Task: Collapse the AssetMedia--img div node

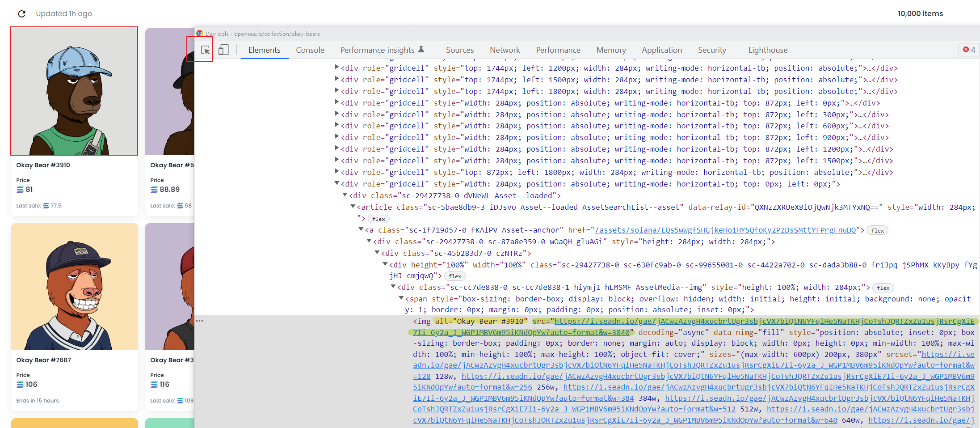Action: 393,287
